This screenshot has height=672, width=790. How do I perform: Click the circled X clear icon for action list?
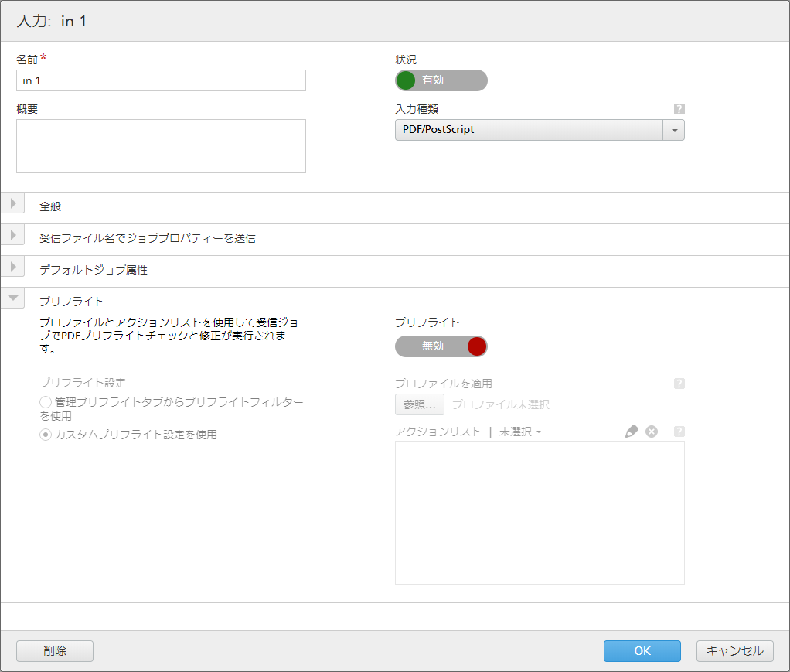tap(652, 432)
